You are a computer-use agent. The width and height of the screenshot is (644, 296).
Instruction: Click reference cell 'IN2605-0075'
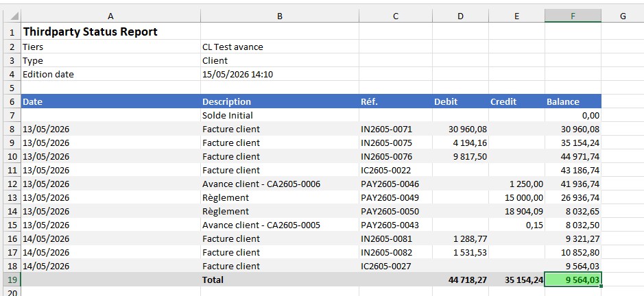tap(396, 143)
